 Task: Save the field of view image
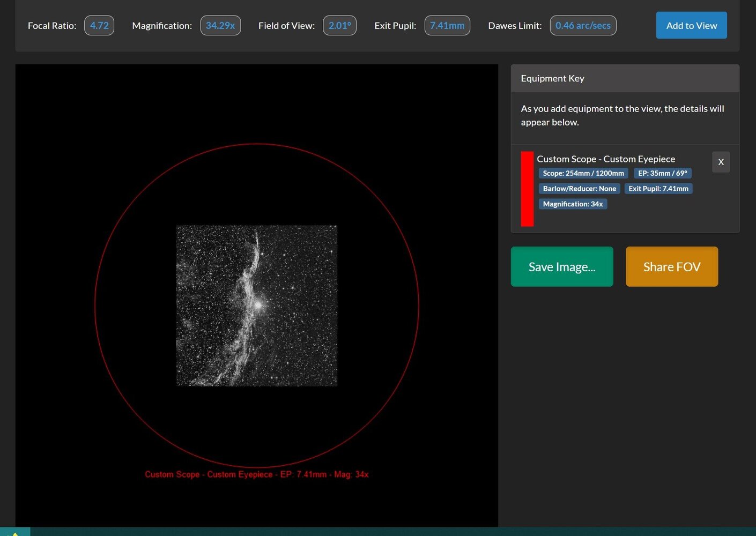point(562,266)
